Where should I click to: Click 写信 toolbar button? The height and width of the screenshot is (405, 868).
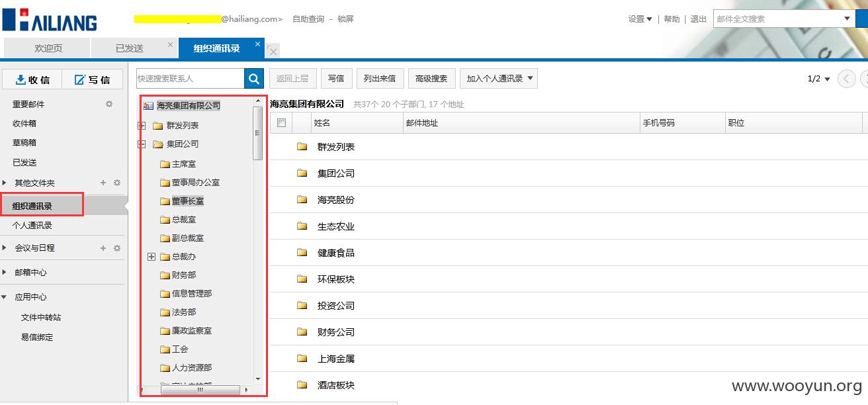[x=336, y=78]
